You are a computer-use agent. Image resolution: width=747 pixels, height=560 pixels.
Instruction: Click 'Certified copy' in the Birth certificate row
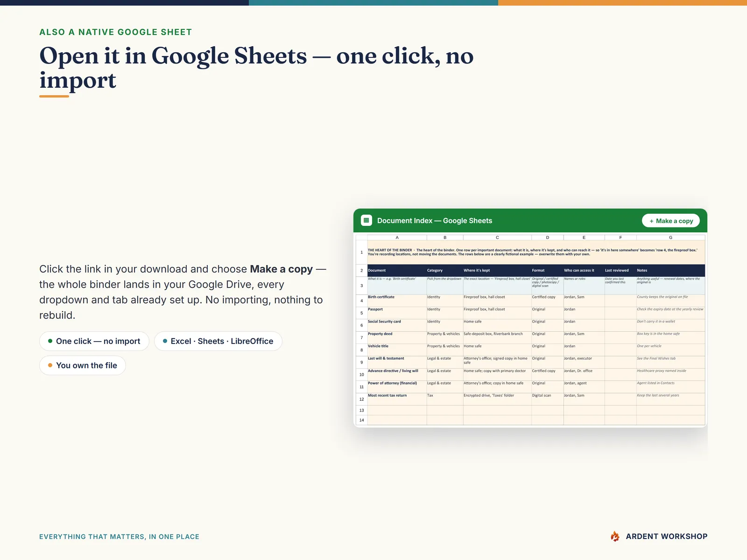click(x=548, y=301)
